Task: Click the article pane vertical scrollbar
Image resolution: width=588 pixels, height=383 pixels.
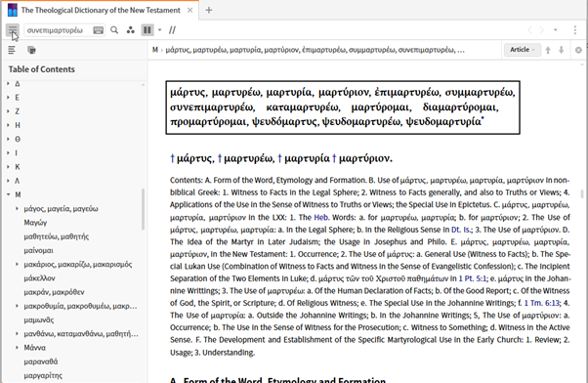Action: (x=582, y=193)
